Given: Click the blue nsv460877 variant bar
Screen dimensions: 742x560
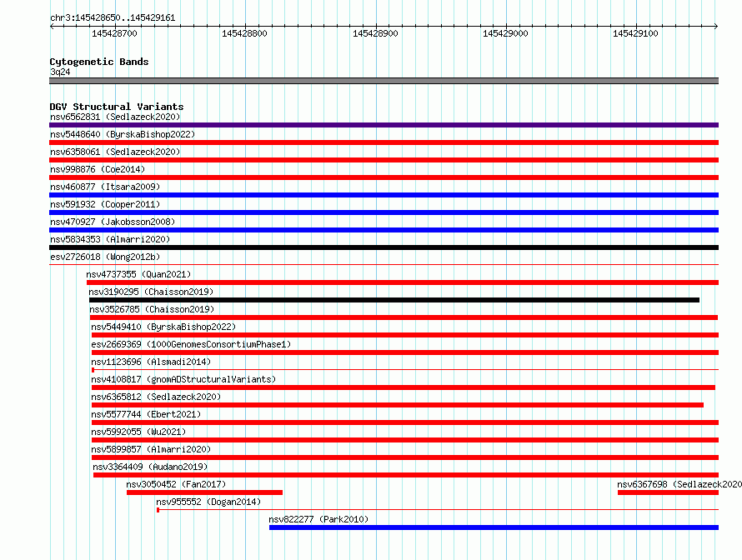Looking at the screenshot, I should click(384, 195).
